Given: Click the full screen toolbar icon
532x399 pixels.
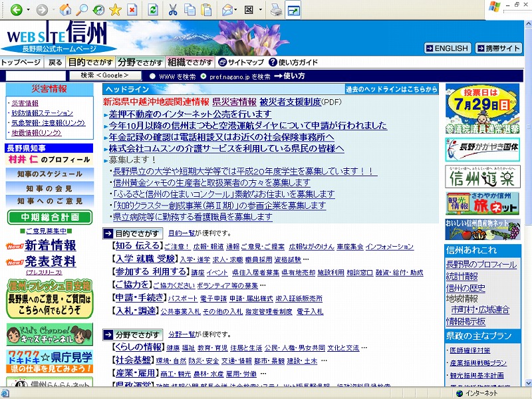Looking at the screenshot, I should [293, 11].
